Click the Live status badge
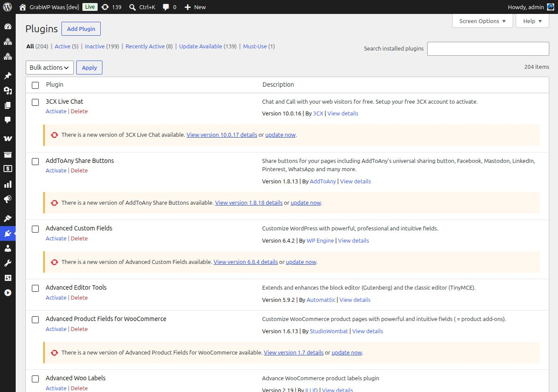The height and width of the screenshot is (392, 558). (90, 7)
